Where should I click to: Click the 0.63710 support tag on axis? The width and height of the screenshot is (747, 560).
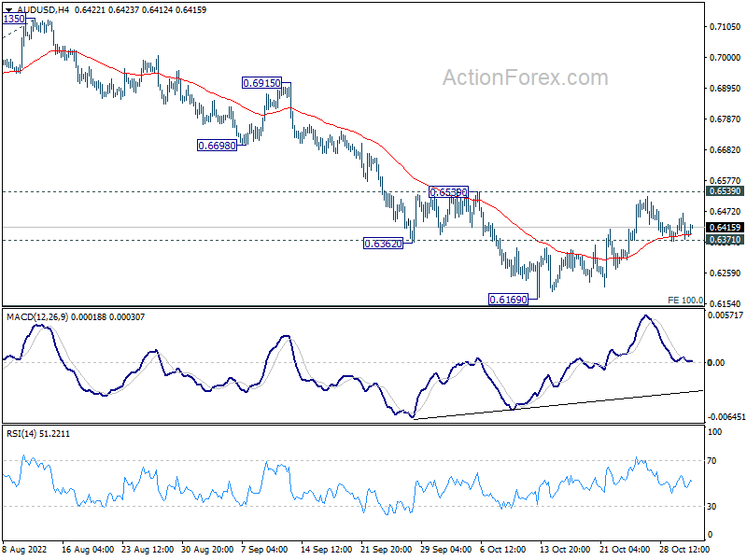pos(725,240)
